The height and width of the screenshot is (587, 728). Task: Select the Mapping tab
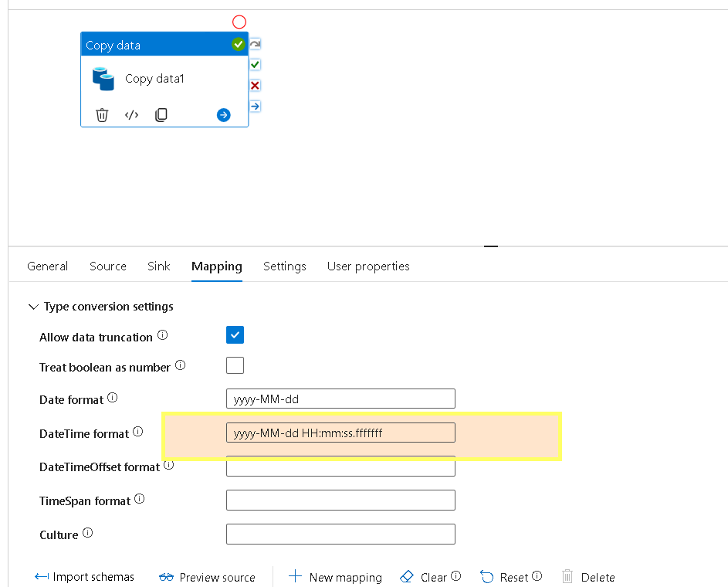217,266
